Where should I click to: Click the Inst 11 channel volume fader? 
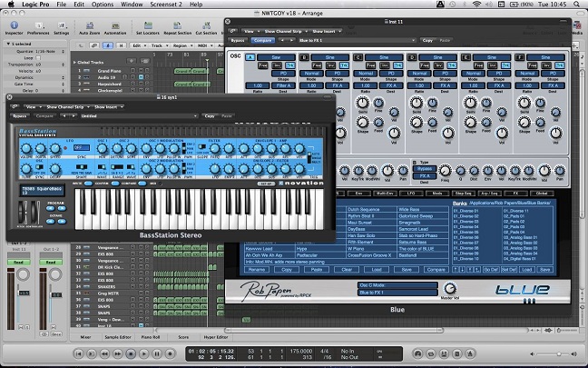pos(24,293)
